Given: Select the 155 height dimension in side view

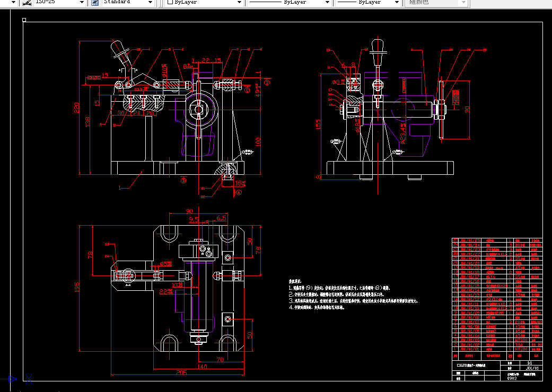Looking at the screenshot, I should point(318,124).
